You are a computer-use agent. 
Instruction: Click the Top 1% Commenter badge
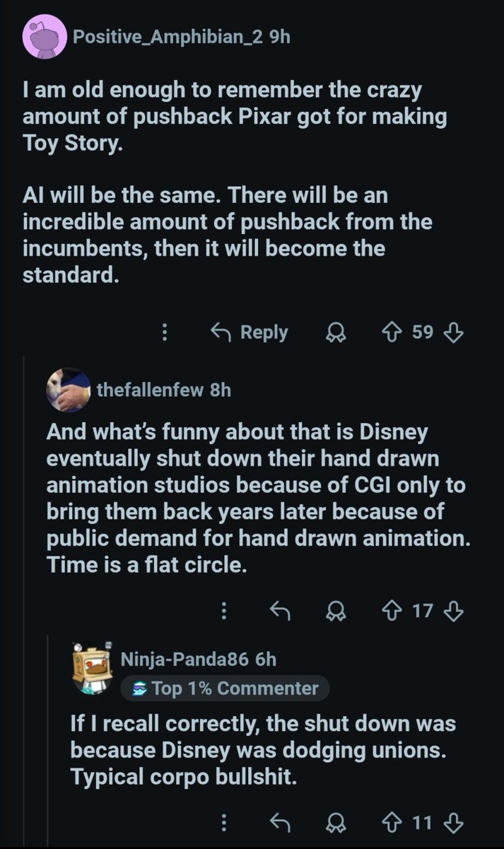pos(225,688)
